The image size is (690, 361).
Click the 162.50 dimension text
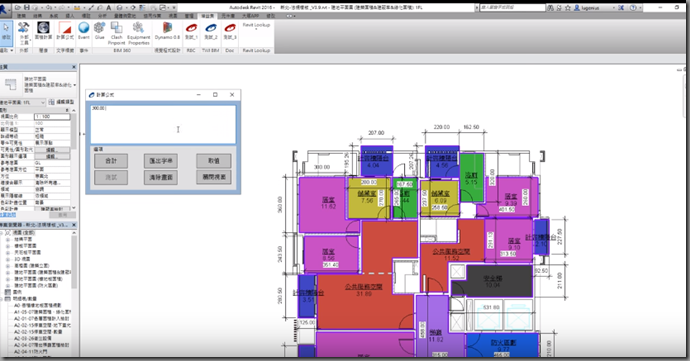click(471, 127)
